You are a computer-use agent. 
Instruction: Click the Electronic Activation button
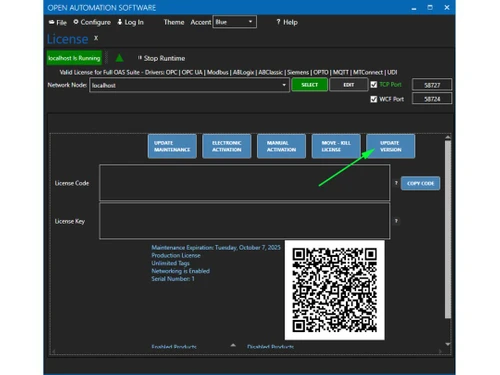227,146
